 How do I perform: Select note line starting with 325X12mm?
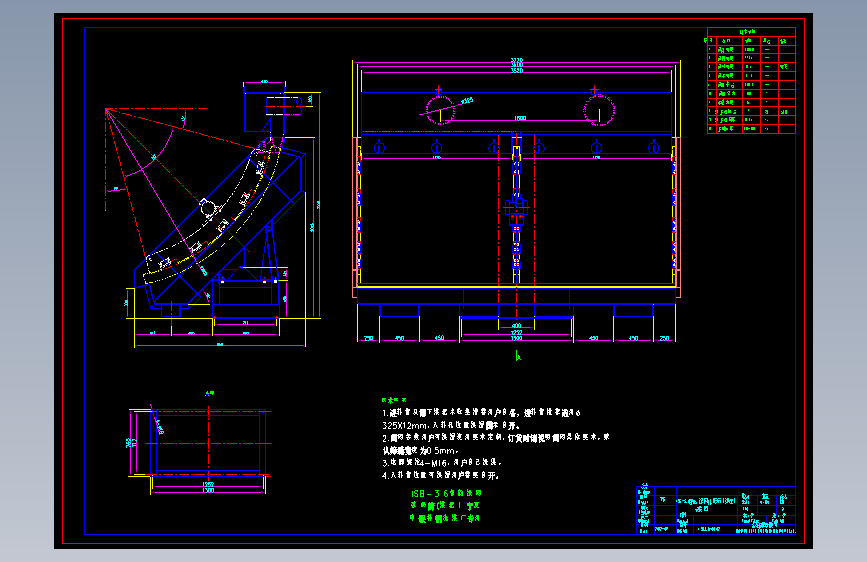(451, 425)
